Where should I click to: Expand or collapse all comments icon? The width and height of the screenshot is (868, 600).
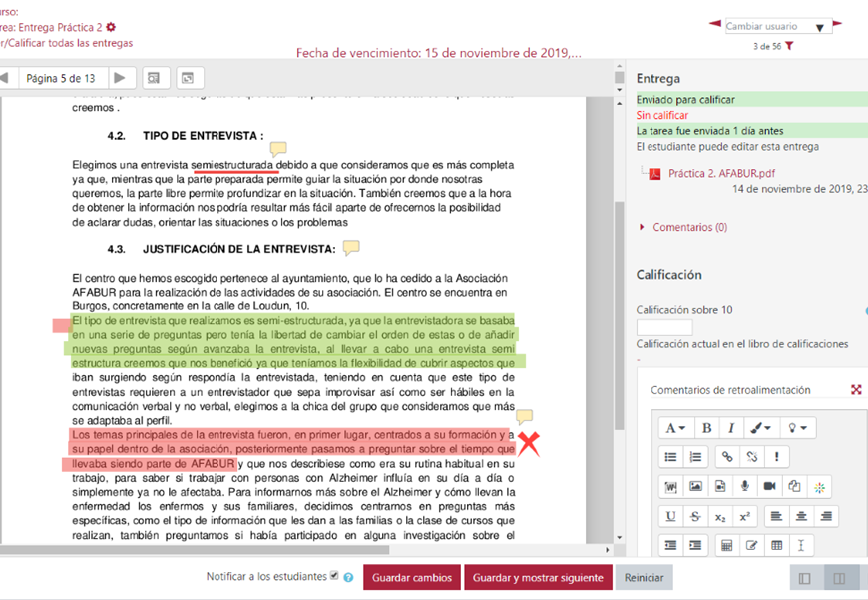190,78
